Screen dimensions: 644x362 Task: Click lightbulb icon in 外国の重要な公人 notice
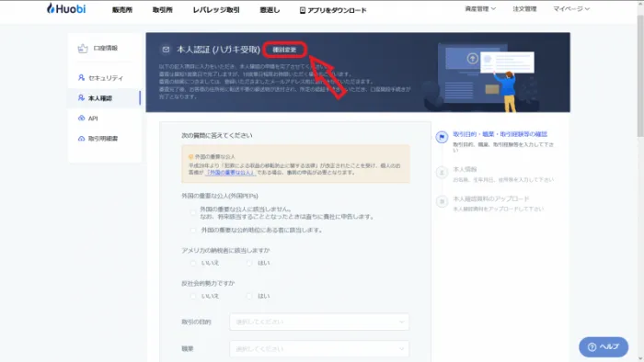(x=190, y=156)
